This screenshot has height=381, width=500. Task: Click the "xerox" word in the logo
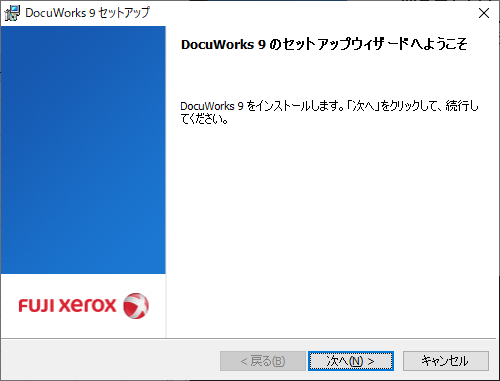tap(88, 306)
